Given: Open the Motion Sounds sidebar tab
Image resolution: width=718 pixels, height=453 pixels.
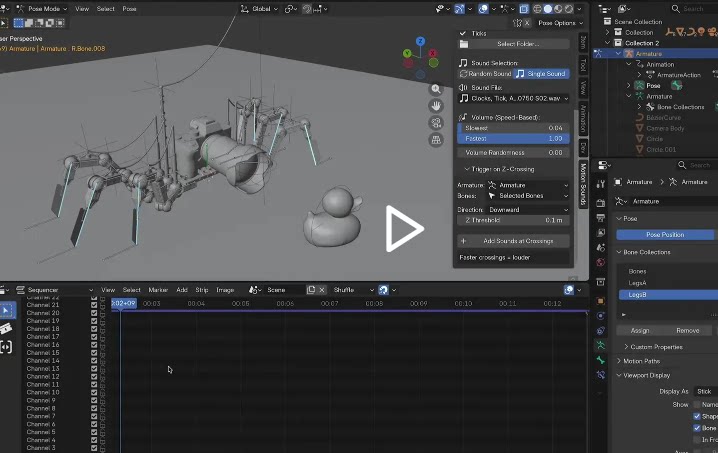Looking at the screenshot, I should click(583, 182).
